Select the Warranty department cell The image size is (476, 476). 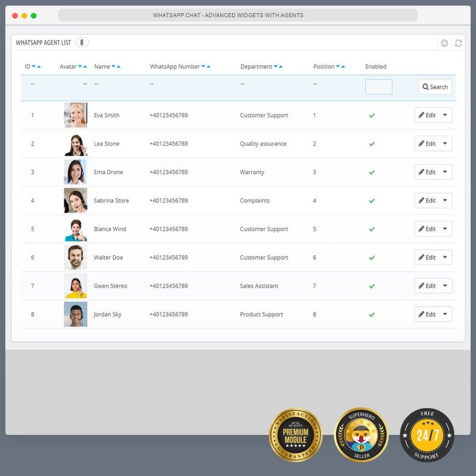coord(252,172)
